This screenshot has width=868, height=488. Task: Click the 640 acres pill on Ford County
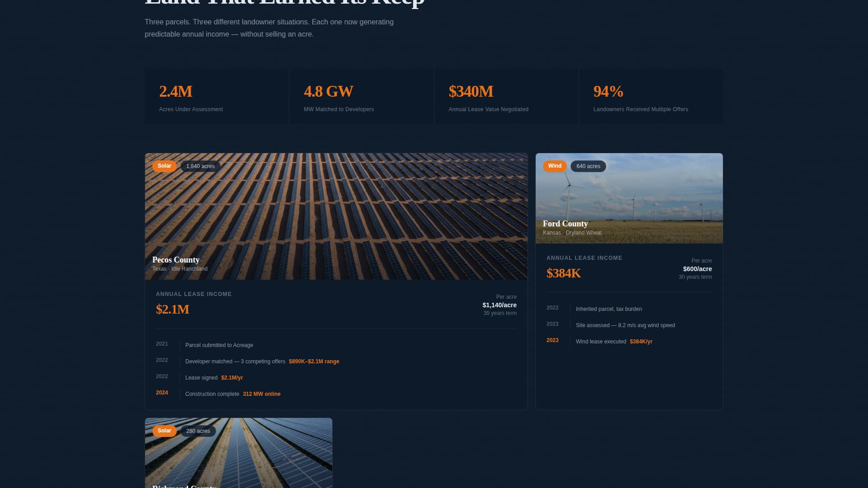588,166
